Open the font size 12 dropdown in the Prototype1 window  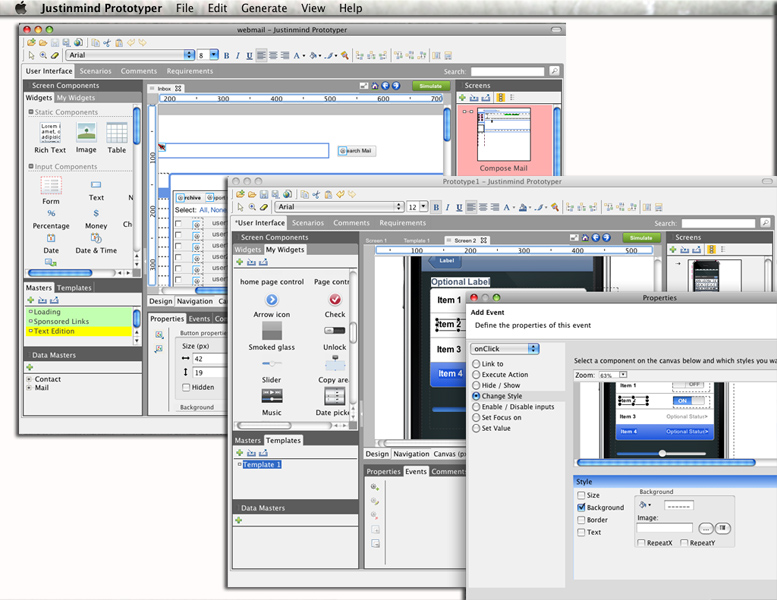point(424,207)
